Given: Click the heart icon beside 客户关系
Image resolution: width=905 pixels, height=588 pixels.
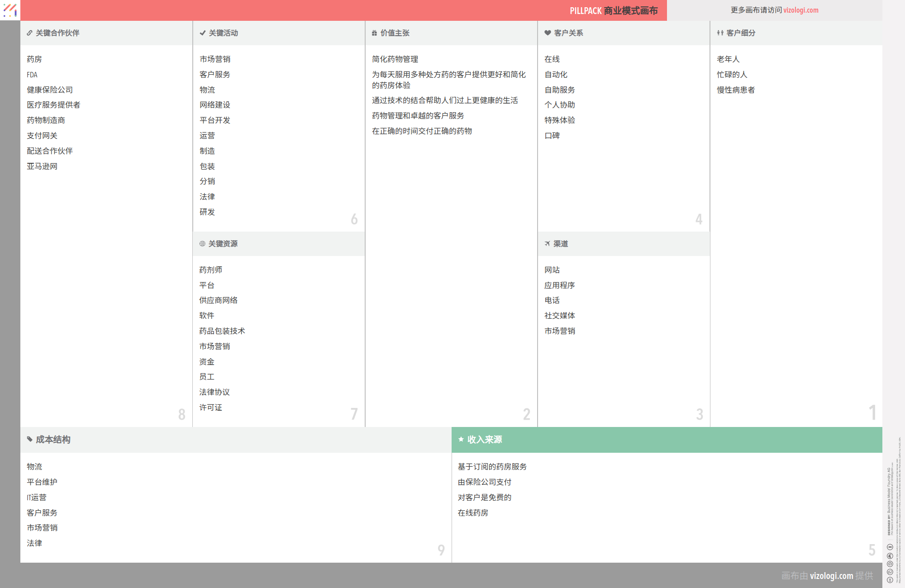Looking at the screenshot, I should click(548, 33).
